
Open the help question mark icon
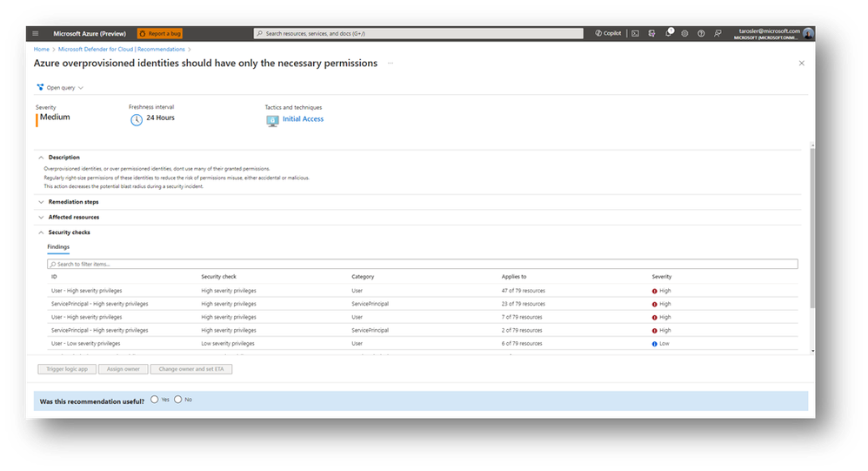click(x=701, y=33)
